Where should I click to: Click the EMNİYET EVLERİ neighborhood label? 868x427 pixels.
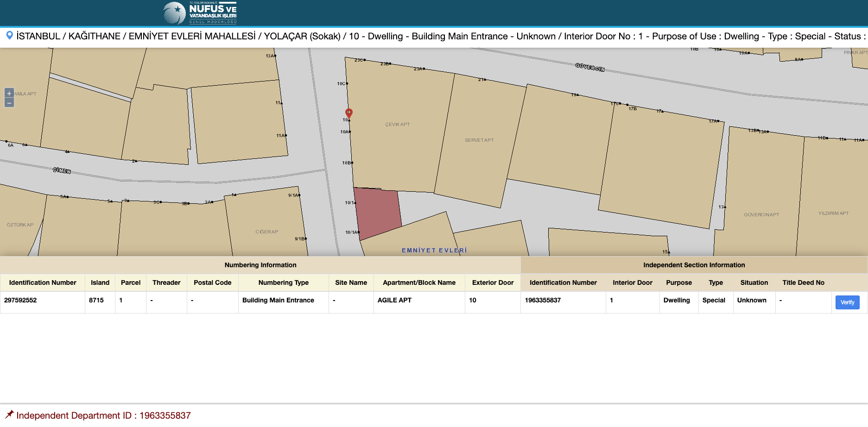point(434,251)
